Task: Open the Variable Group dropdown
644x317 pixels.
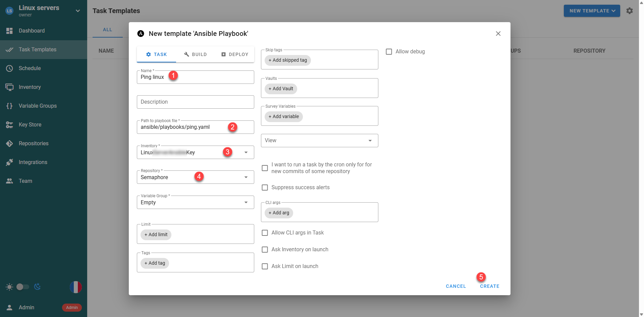Action: [246, 202]
